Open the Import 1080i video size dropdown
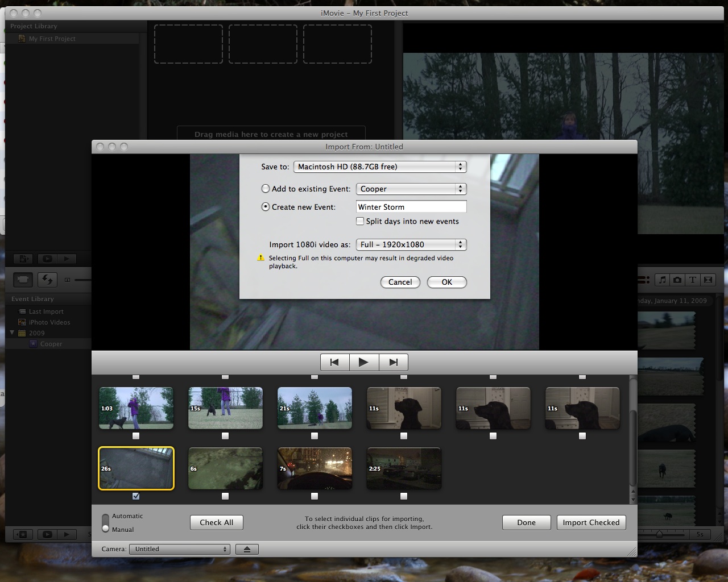The width and height of the screenshot is (728, 582). coord(411,244)
